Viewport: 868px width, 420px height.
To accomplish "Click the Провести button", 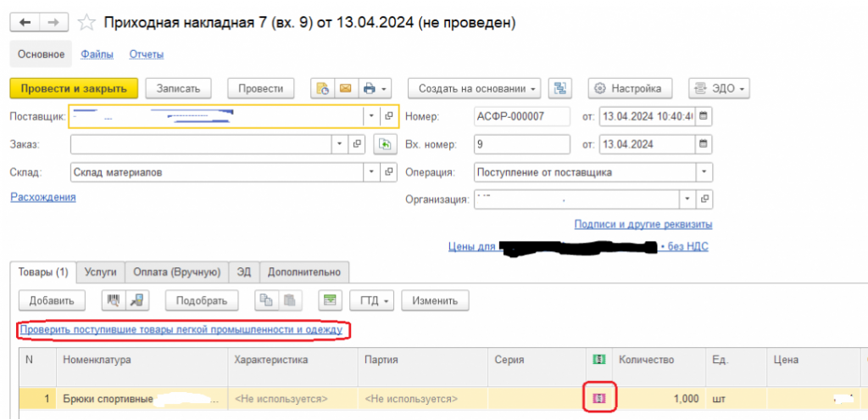I will click(261, 88).
